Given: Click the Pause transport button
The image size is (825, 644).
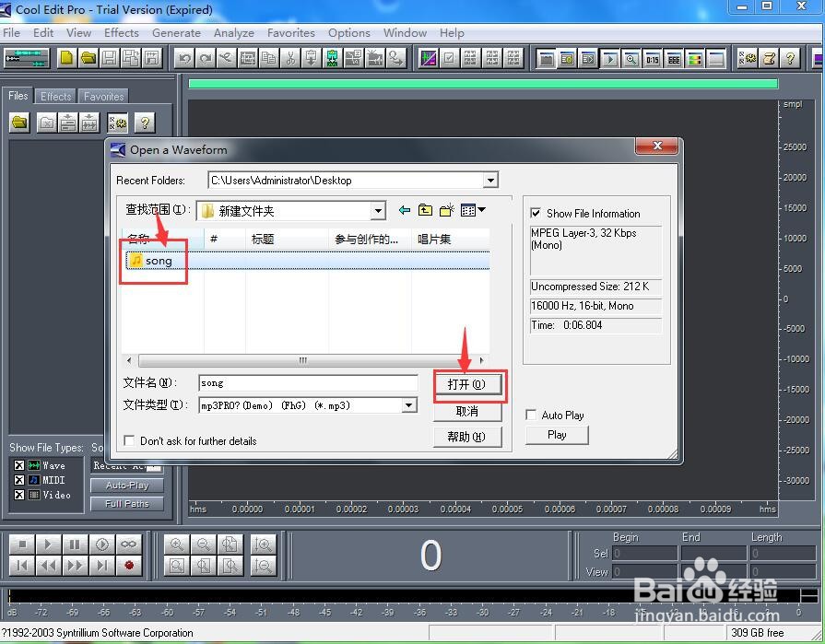Looking at the screenshot, I should [75, 544].
